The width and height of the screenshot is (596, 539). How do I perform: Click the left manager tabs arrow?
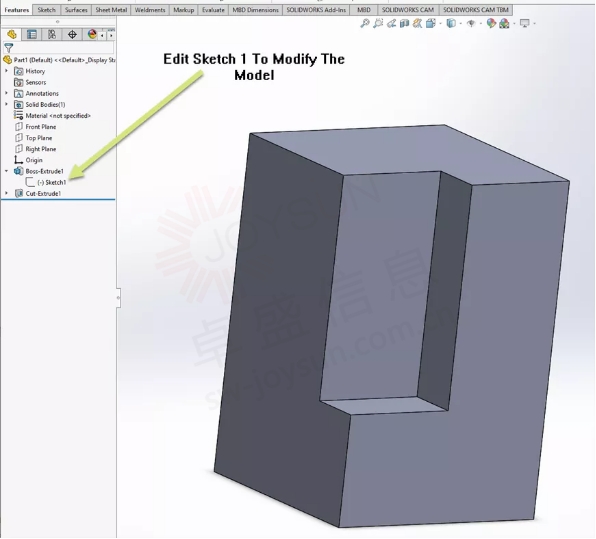pyautogui.click(x=102, y=35)
